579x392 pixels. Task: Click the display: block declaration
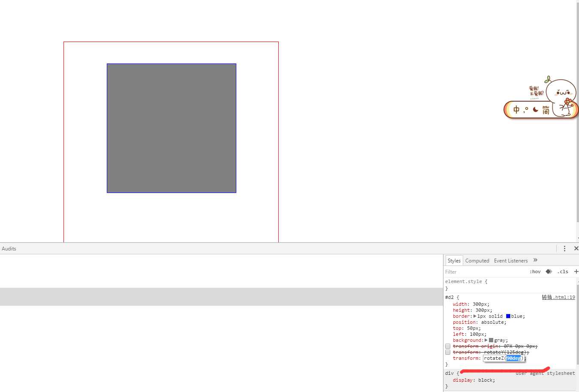click(x=474, y=380)
